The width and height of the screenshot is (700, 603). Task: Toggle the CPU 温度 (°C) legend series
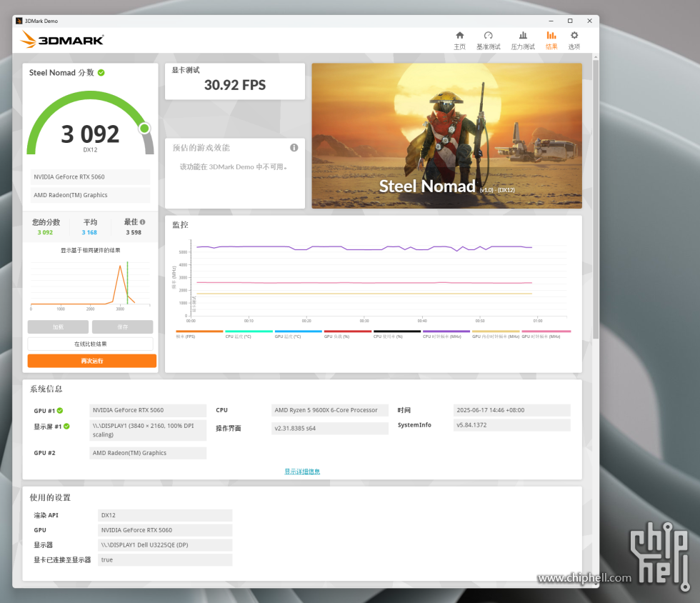[x=249, y=334]
